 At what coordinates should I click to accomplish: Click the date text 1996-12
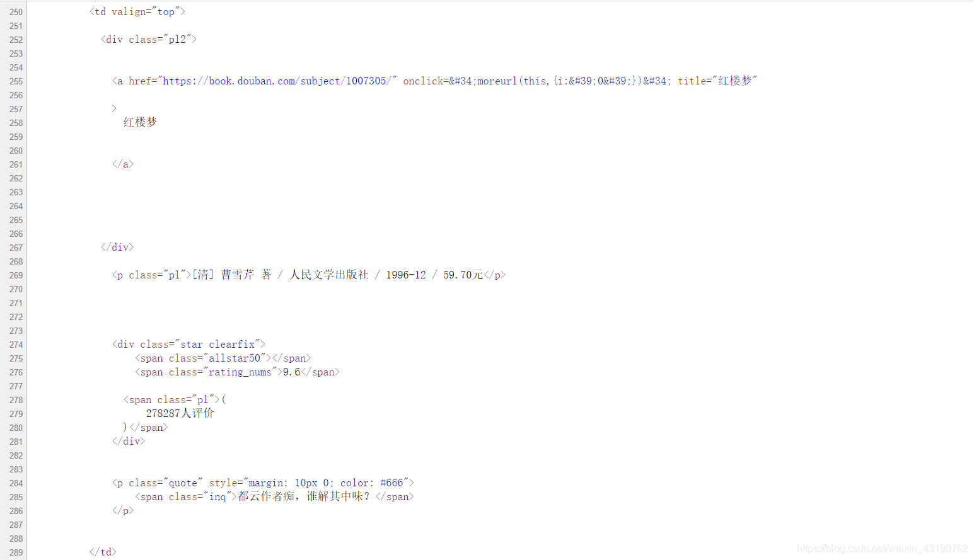(x=406, y=275)
